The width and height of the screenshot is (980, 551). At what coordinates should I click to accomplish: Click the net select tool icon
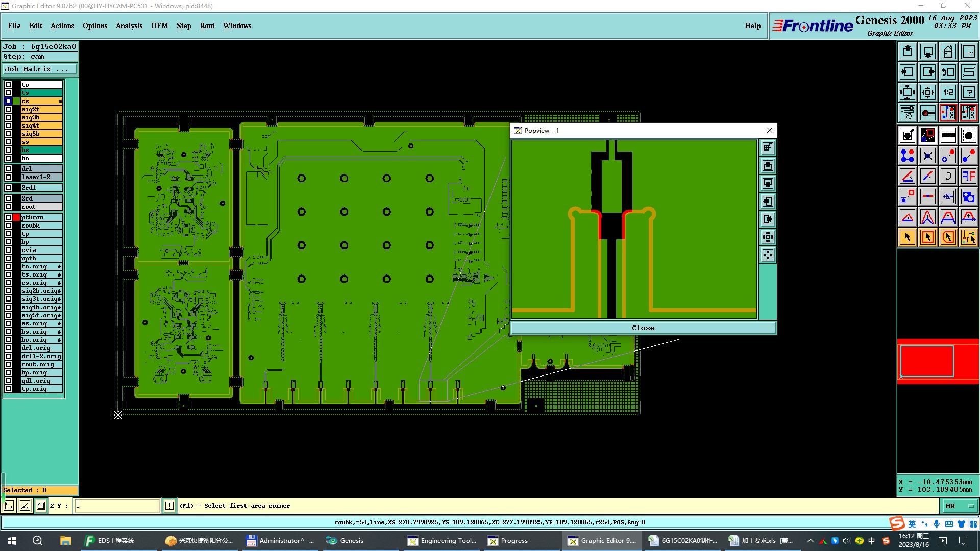click(x=968, y=237)
